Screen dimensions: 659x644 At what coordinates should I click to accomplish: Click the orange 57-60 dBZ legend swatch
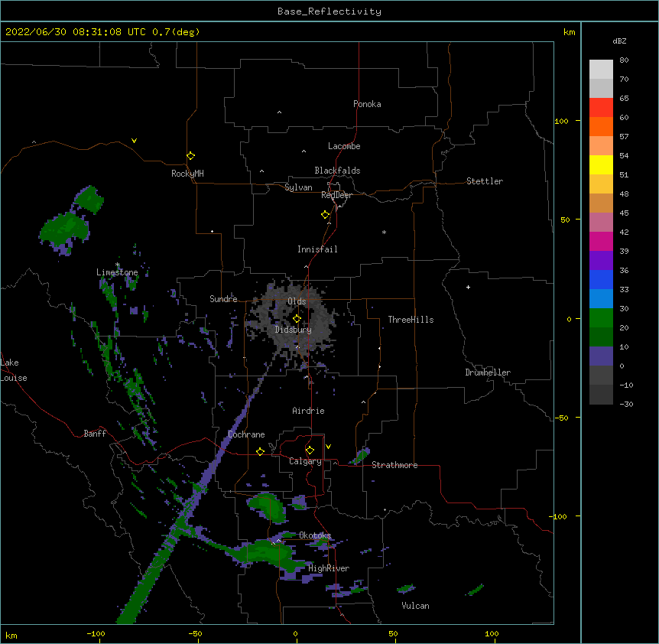[x=601, y=127]
